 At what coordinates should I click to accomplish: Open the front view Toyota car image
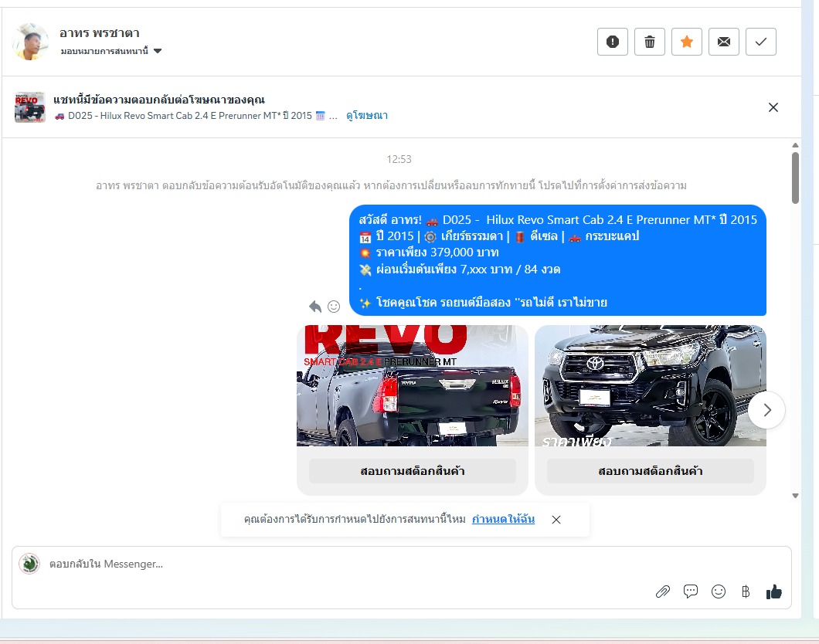651,385
